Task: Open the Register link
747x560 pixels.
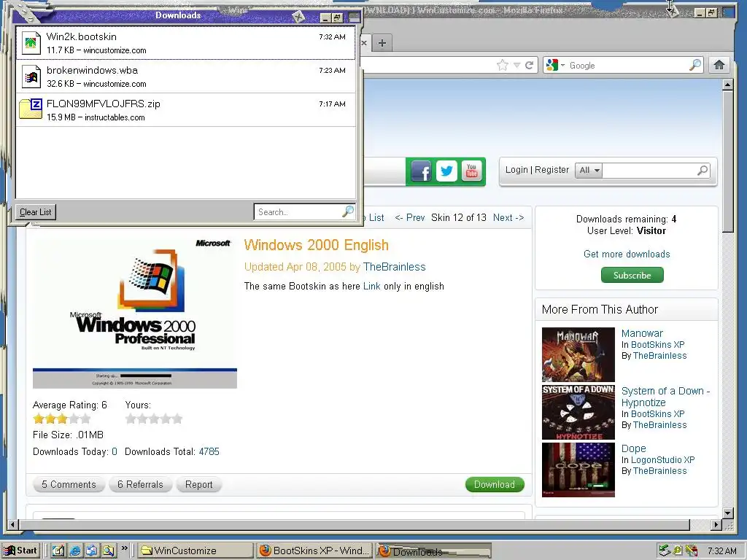Action: pos(551,169)
